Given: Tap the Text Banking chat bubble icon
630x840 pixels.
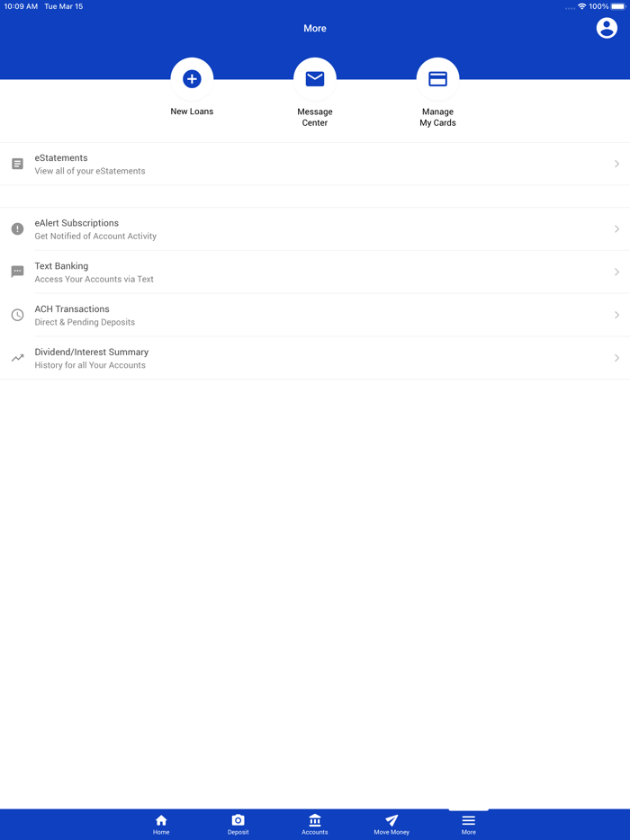Looking at the screenshot, I should click(x=18, y=273).
